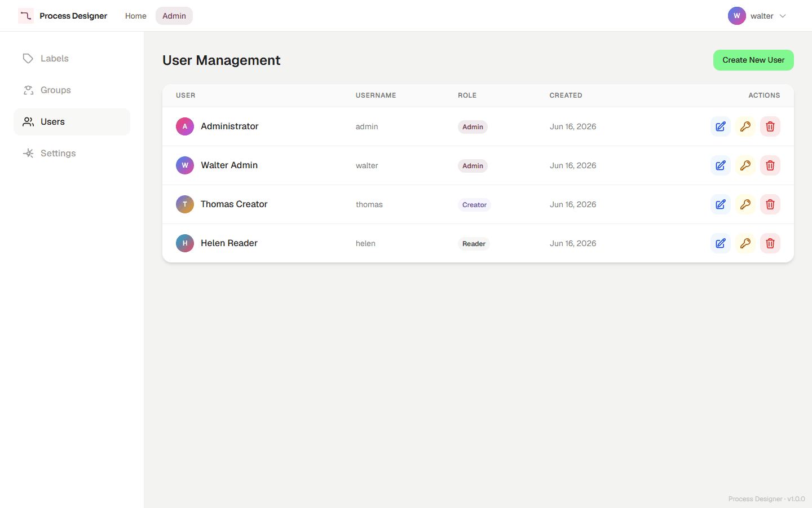Click the created date in Administrator row
The width and height of the screenshot is (812, 508).
[x=573, y=126]
